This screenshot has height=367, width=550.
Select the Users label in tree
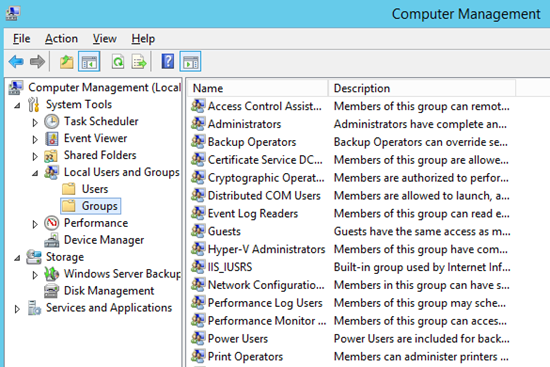coord(95,189)
